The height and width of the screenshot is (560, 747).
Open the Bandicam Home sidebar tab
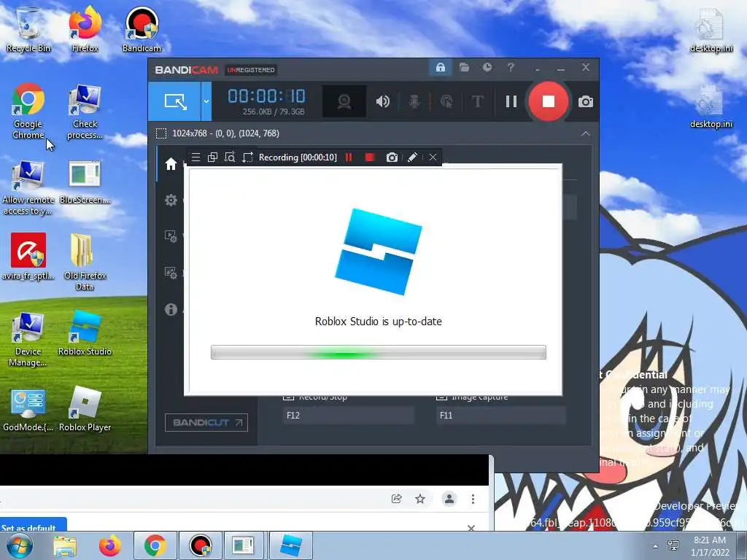tap(171, 164)
